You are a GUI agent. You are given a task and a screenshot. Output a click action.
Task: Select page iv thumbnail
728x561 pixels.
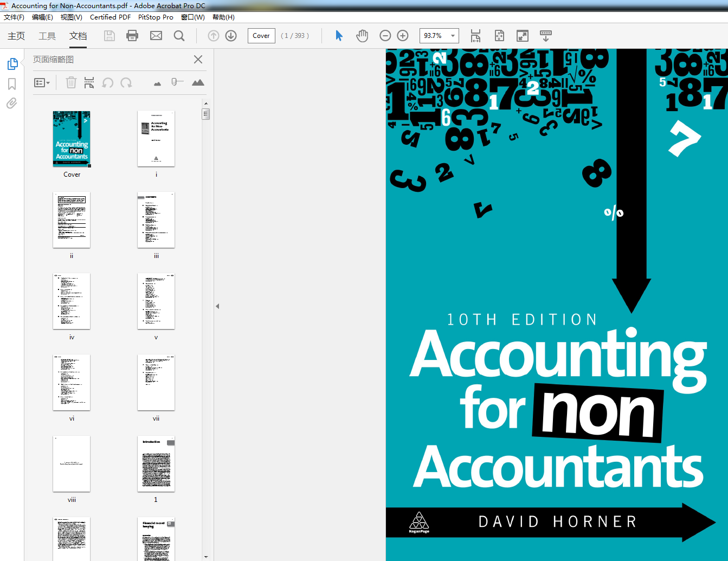coord(72,301)
